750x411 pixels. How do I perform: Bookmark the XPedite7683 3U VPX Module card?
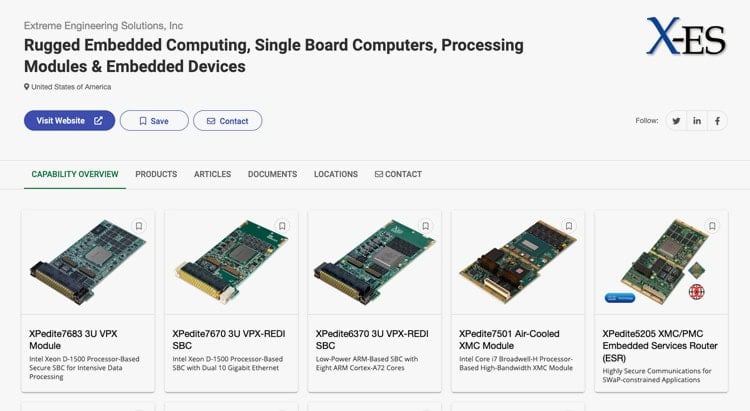point(139,226)
